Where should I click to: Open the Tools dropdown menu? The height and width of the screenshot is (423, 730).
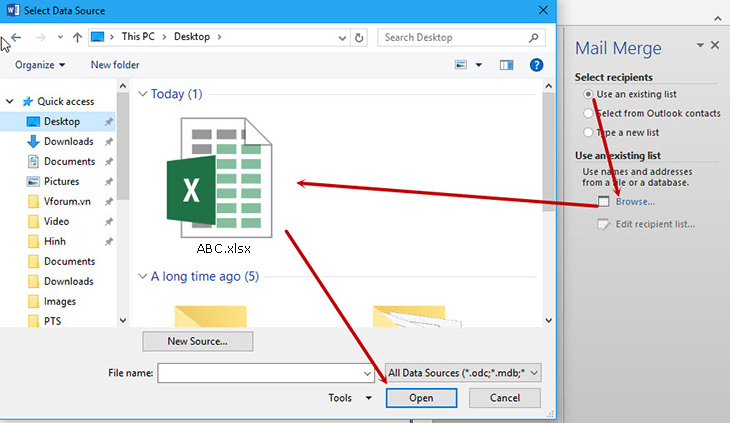point(349,398)
